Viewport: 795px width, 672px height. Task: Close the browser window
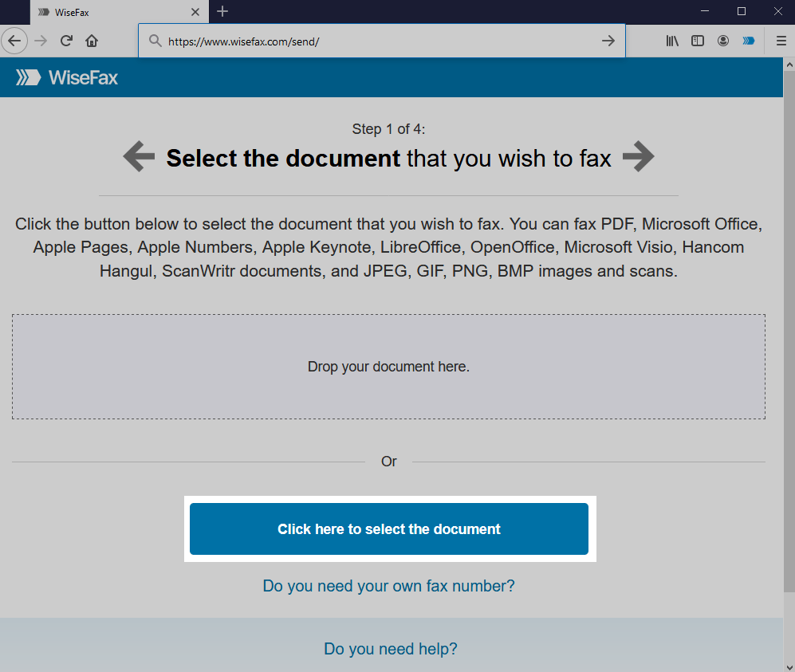point(777,11)
